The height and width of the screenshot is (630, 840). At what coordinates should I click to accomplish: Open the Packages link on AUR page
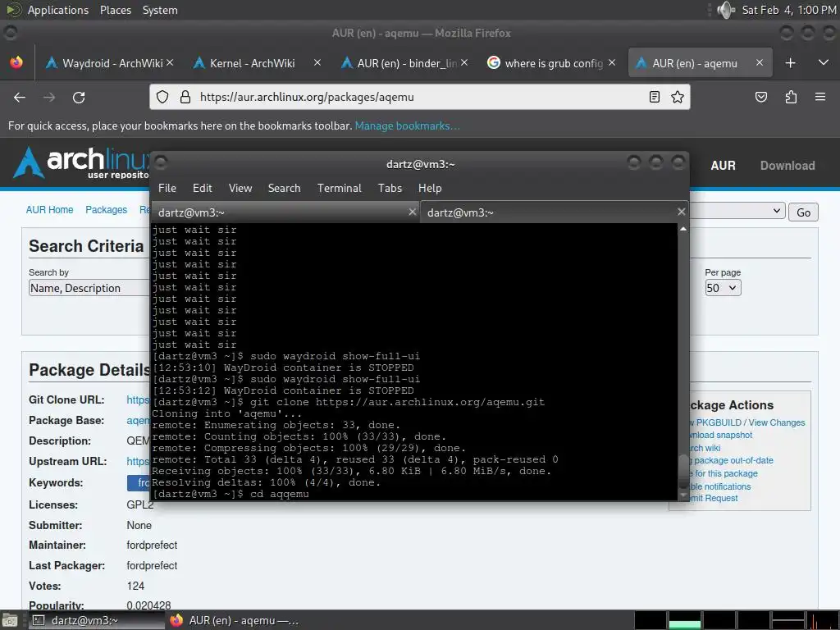[106, 209]
